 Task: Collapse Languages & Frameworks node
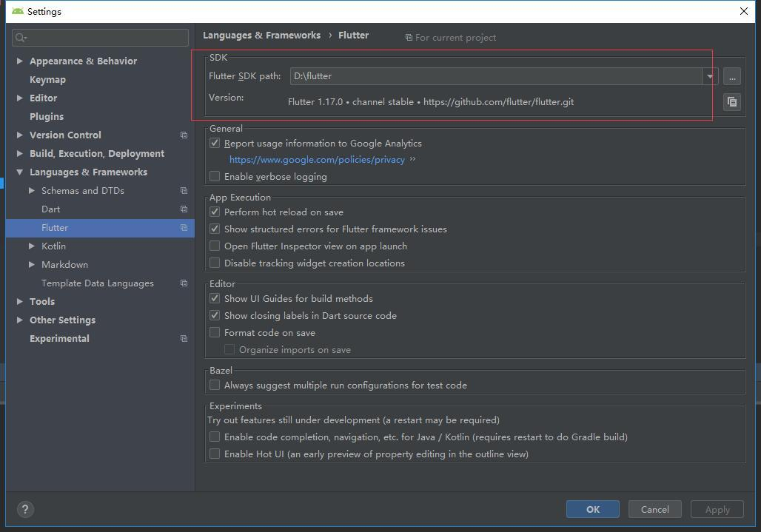coord(20,172)
